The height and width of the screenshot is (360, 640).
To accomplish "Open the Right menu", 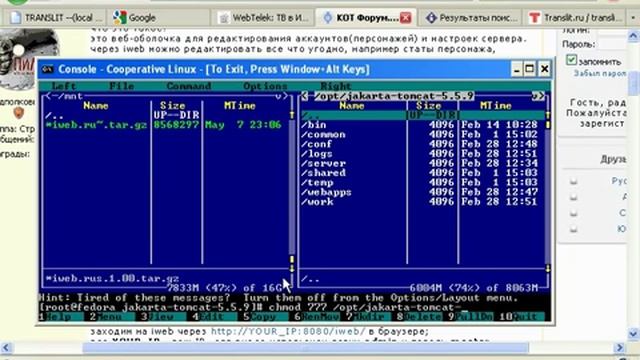I will [x=336, y=86].
